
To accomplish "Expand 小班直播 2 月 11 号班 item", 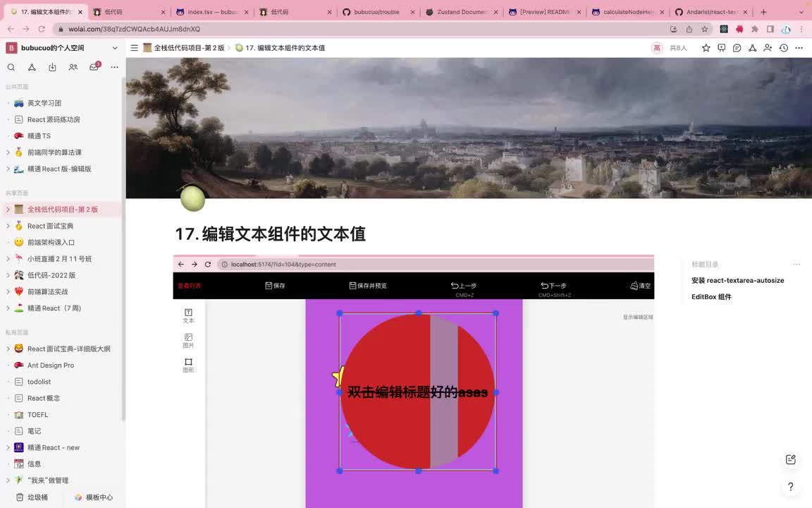I will (8, 259).
